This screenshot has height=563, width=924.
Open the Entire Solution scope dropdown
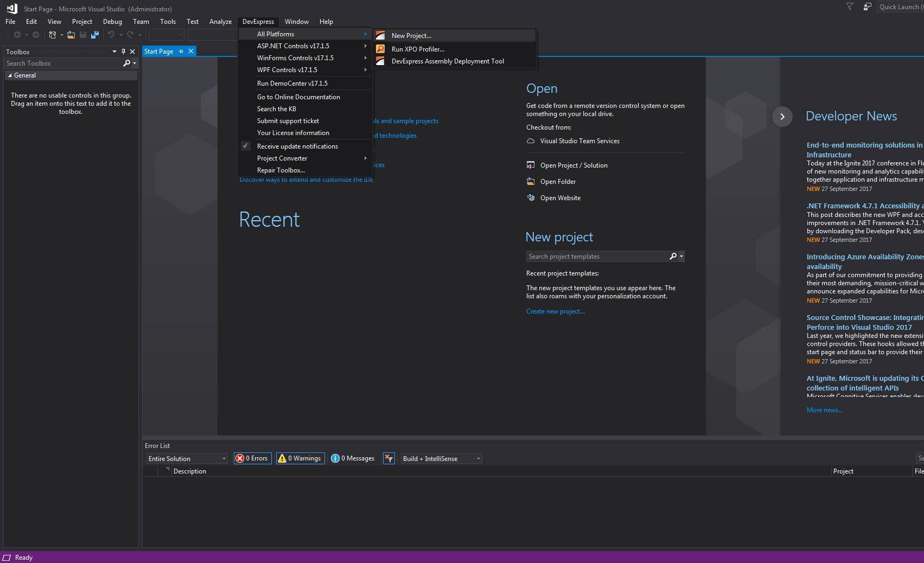187,458
